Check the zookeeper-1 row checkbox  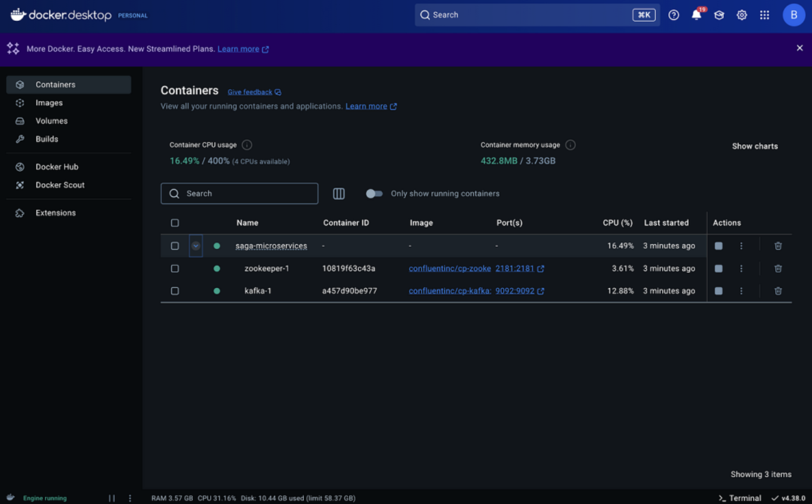pyautogui.click(x=175, y=269)
